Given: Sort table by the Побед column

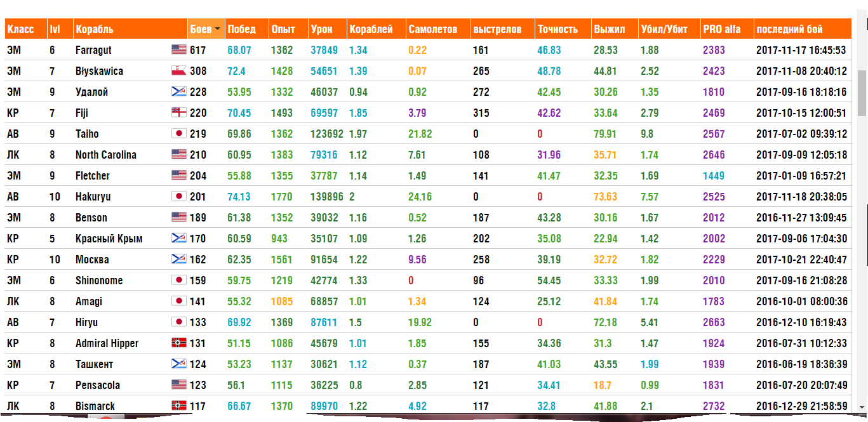Looking at the screenshot, I should point(242,29).
